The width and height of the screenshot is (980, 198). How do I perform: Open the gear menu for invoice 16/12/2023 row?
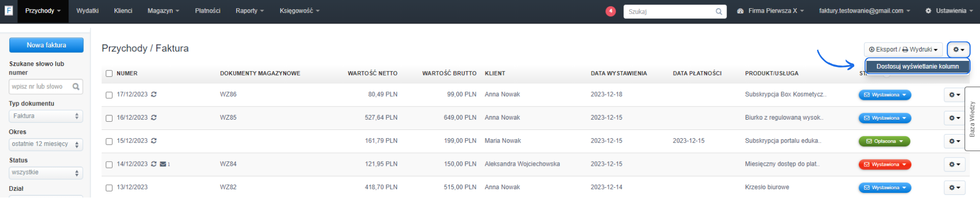[954, 118]
